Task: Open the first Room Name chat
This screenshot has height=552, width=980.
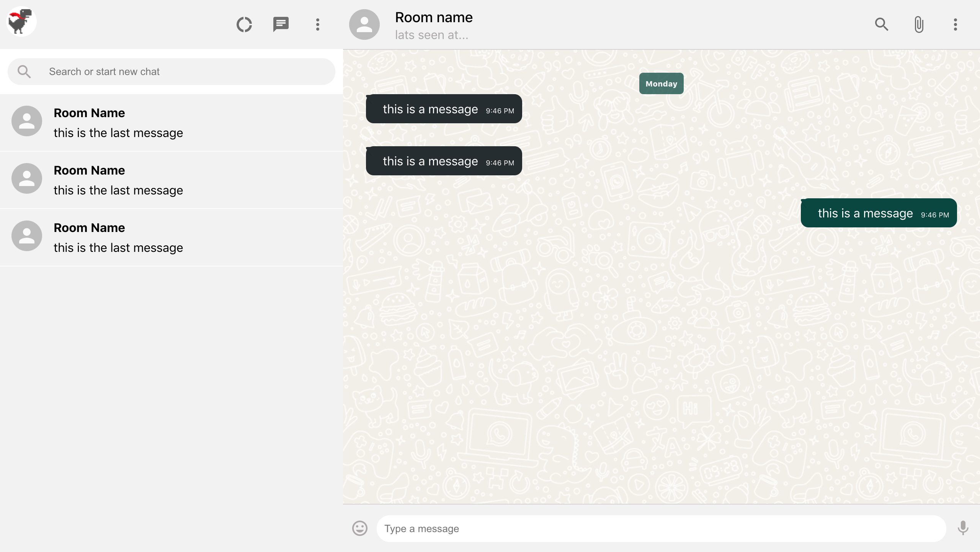Action: coord(171,123)
